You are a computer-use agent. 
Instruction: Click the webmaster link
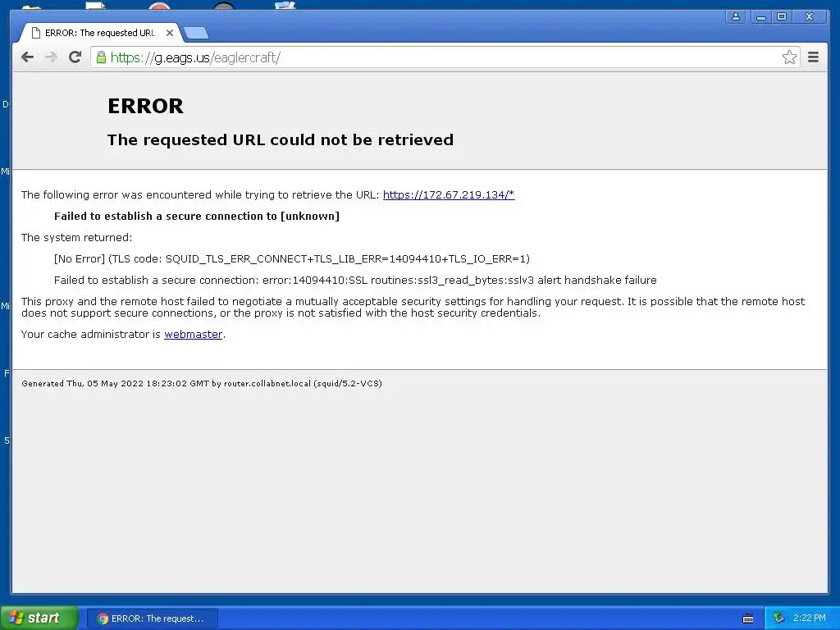(x=193, y=335)
